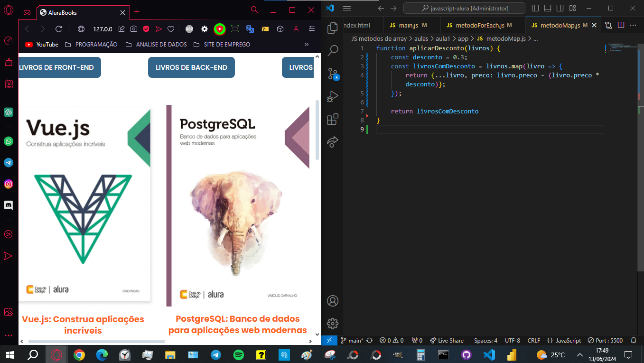Open the VS Code Explorer view
644x363 pixels.
[x=333, y=28]
